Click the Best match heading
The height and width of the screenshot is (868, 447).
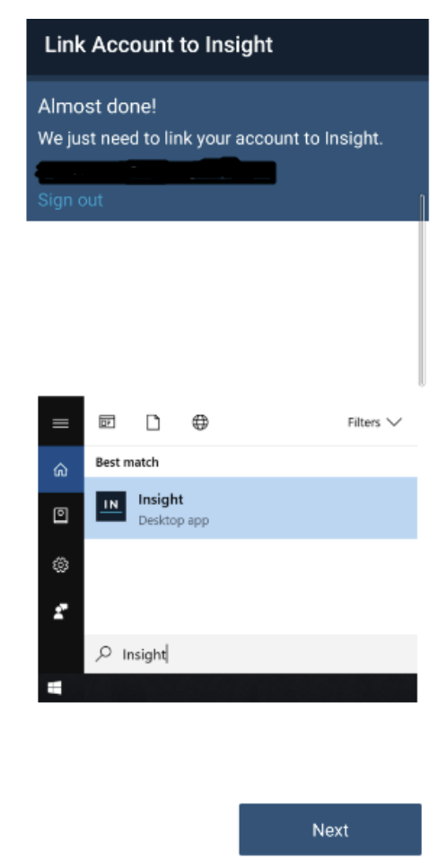point(127,462)
